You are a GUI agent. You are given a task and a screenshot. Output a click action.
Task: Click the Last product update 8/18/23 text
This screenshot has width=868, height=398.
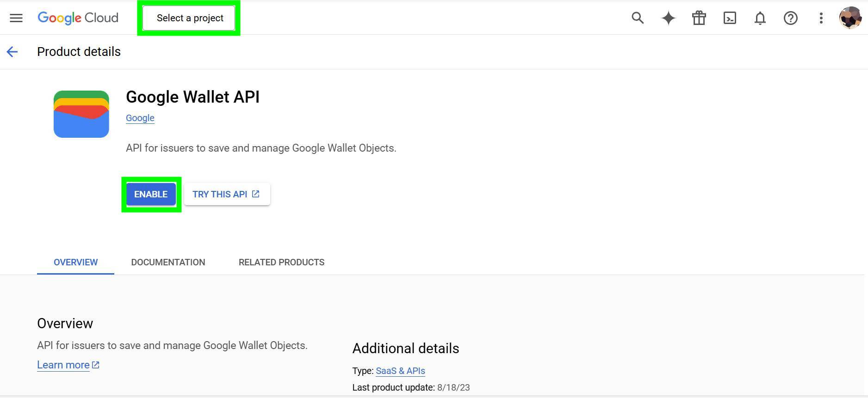pyautogui.click(x=411, y=387)
